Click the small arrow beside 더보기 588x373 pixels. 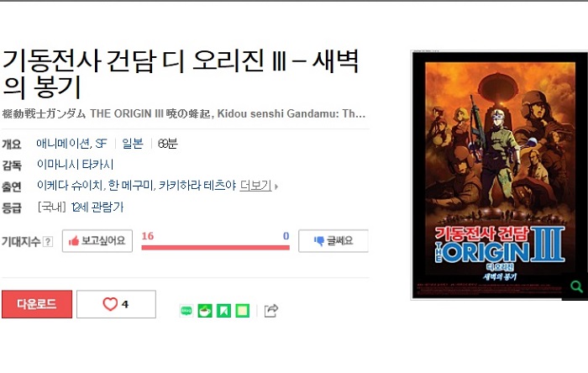pos(276,186)
